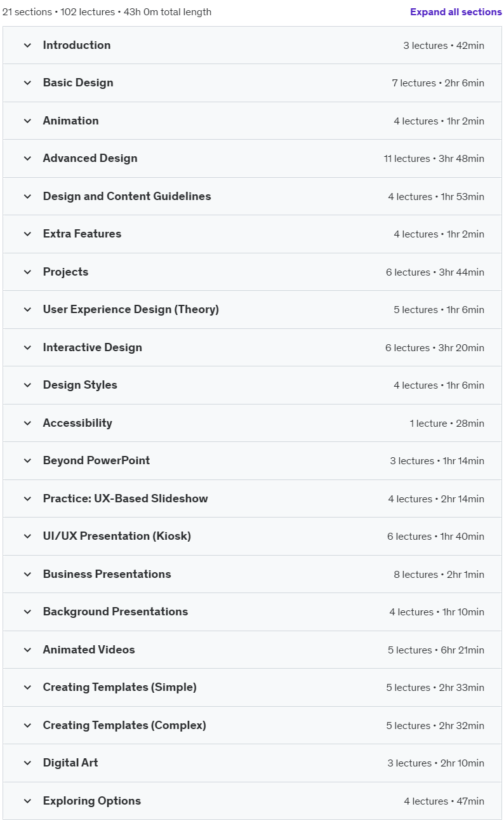Expand the Animated Videos row
This screenshot has width=504, height=823.
click(252, 650)
